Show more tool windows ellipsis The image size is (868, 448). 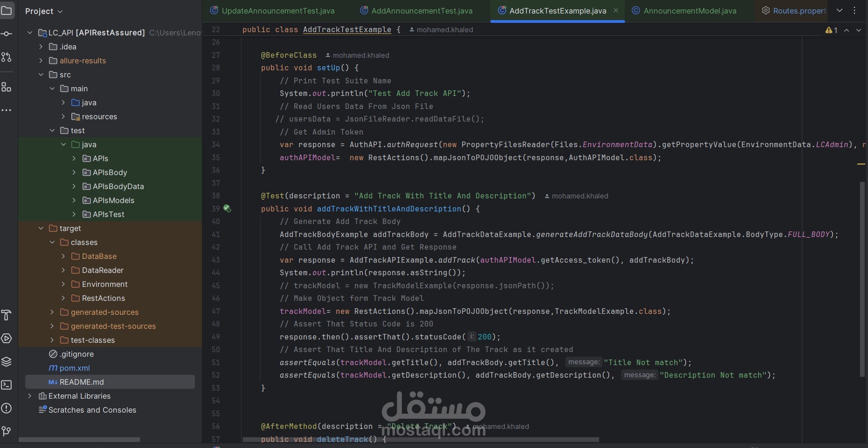(7, 110)
